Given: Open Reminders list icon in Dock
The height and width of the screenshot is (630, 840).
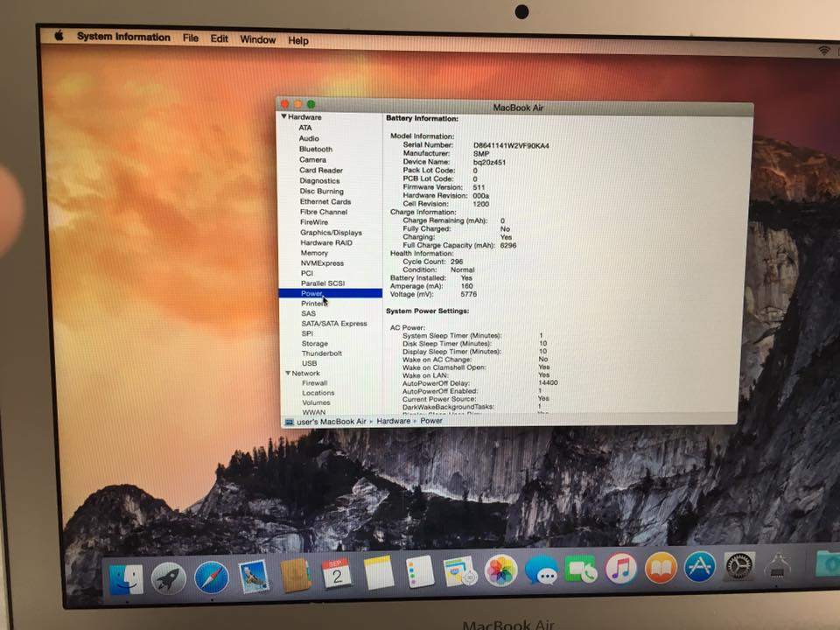Looking at the screenshot, I should pos(419,571).
